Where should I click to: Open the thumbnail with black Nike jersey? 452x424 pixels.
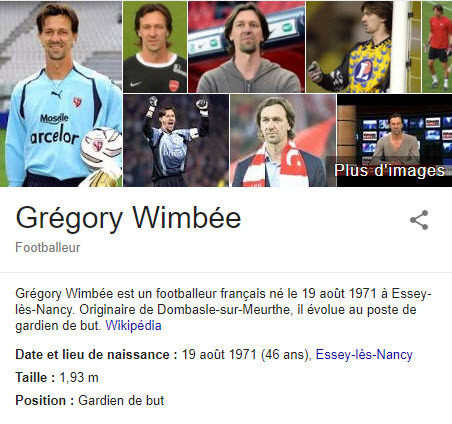(155, 47)
